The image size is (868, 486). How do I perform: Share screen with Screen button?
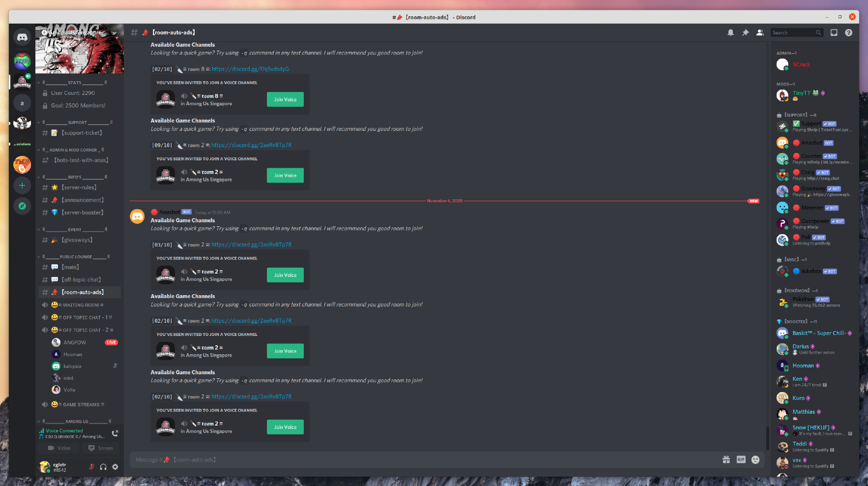point(100,448)
